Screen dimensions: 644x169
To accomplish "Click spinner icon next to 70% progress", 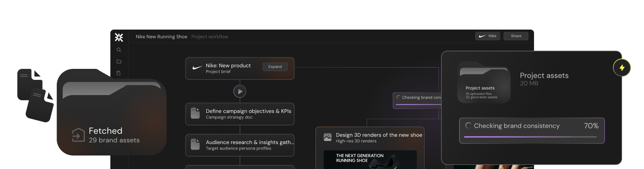I will [468, 125].
